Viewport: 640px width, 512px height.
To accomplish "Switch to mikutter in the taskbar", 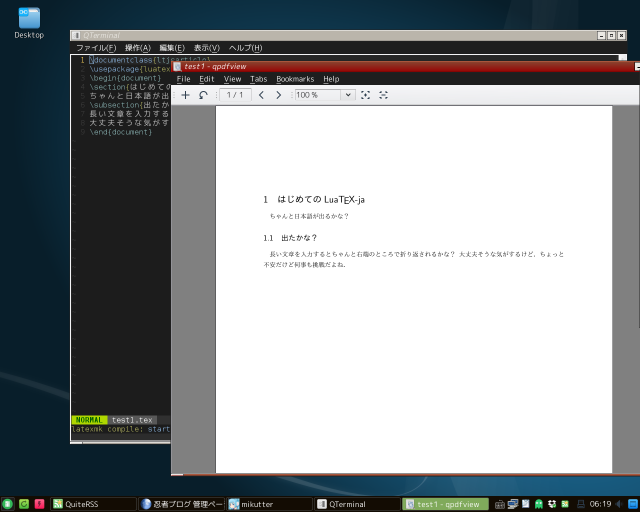I will click(x=269, y=504).
